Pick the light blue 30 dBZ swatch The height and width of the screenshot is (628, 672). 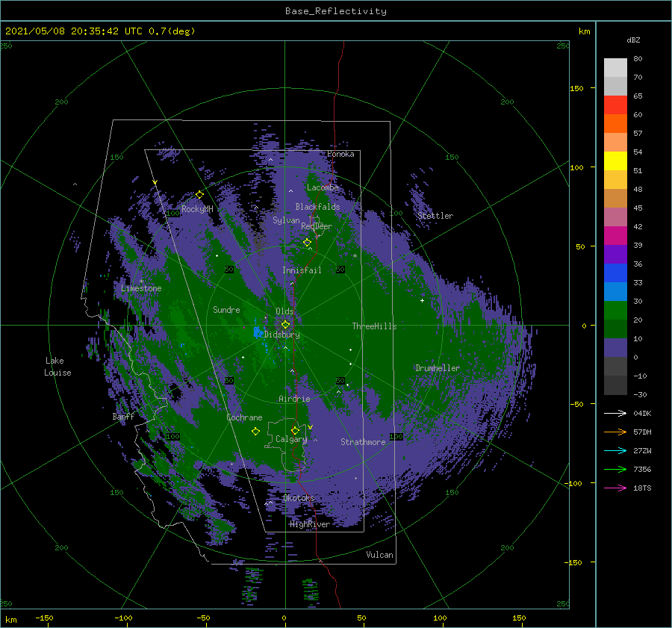click(615, 292)
